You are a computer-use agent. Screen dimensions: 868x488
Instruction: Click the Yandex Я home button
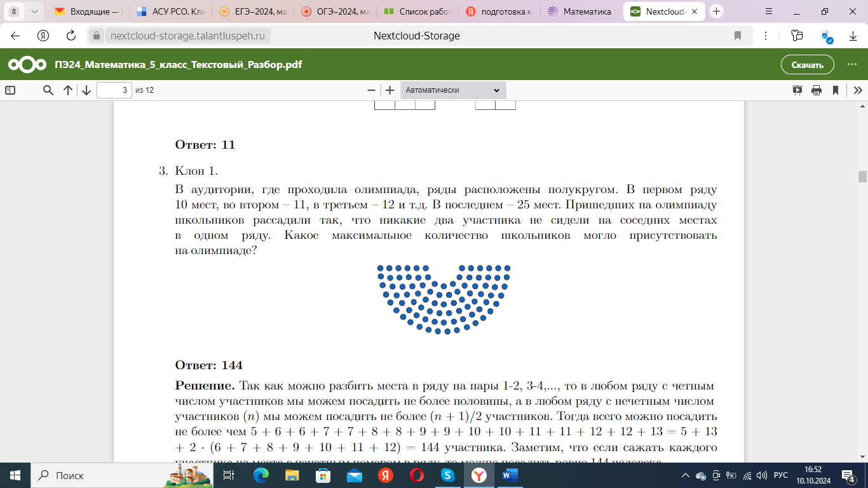pyautogui.click(x=43, y=36)
